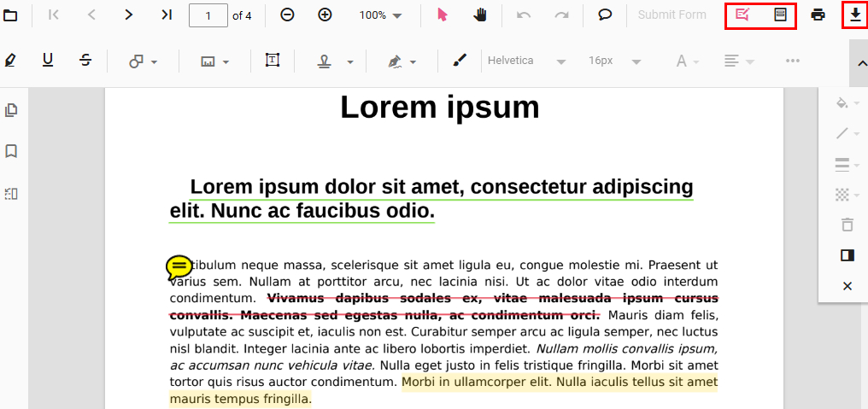The image size is (868, 409).
Task: Activate the pan hand tool
Action: pyautogui.click(x=480, y=15)
